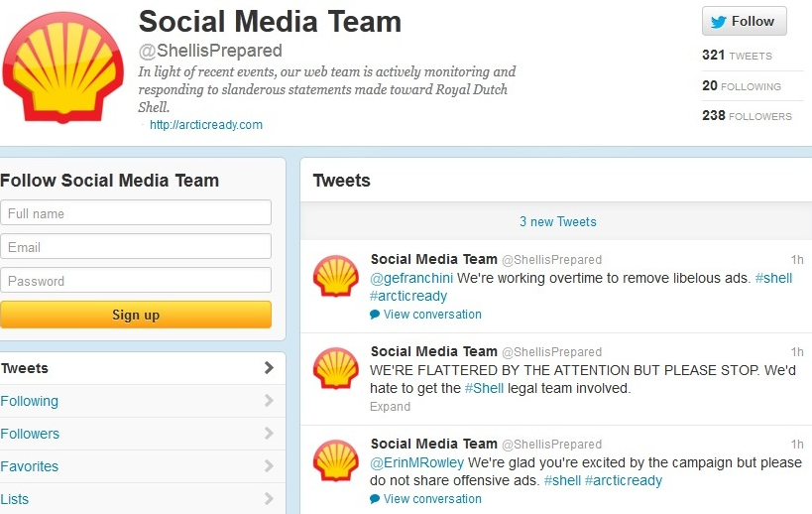Focus the Full name input field

click(136, 213)
